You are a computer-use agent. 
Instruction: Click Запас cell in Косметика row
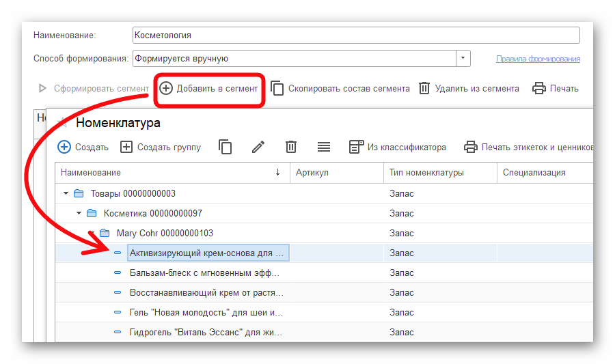tap(440, 214)
